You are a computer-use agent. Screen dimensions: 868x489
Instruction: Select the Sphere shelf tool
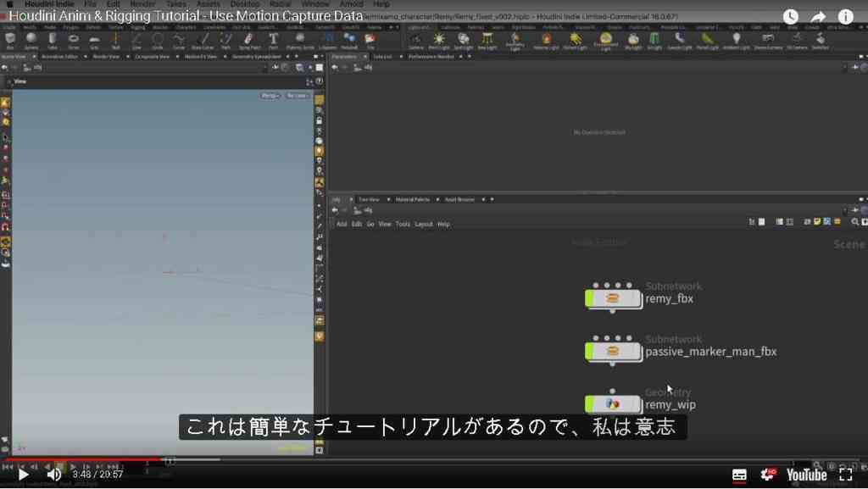pos(31,39)
